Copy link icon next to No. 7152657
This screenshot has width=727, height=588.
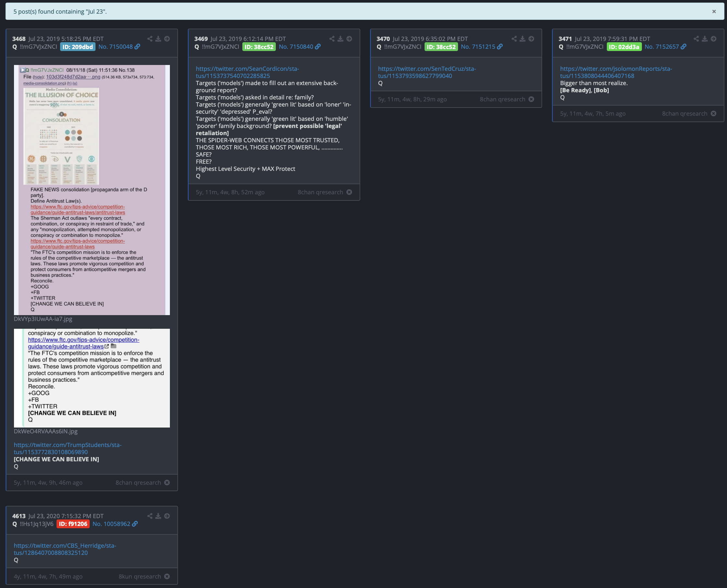683,47
